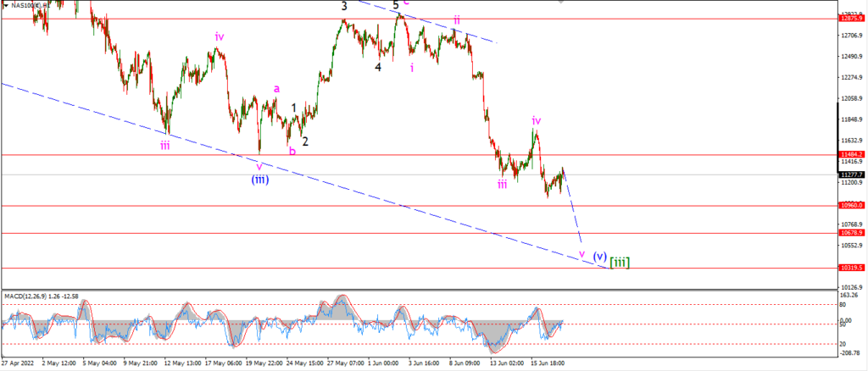Viewport: 868px width, 371px height.
Task: Click the 27 Apr 2022 time axis label
Action: point(19,364)
